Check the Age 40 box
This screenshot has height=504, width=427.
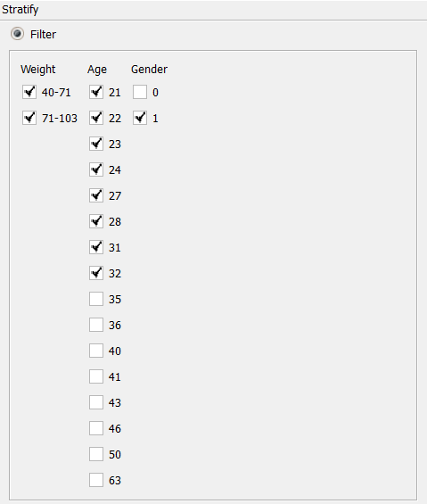[x=96, y=351]
